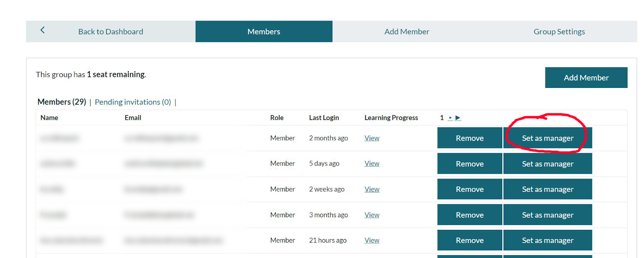Click '3 months ago' last login cell
The width and height of the screenshot is (644, 258).
(x=328, y=215)
